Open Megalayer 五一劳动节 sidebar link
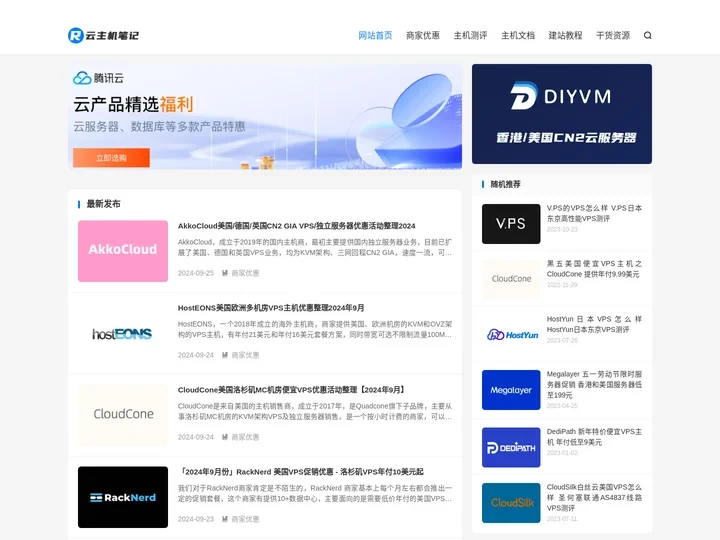 click(x=594, y=385)
